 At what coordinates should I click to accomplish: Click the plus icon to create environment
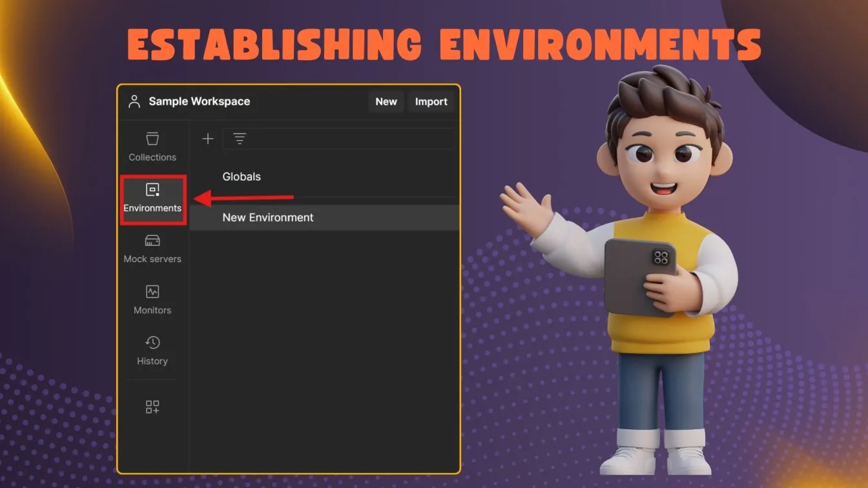pos(208,139)
